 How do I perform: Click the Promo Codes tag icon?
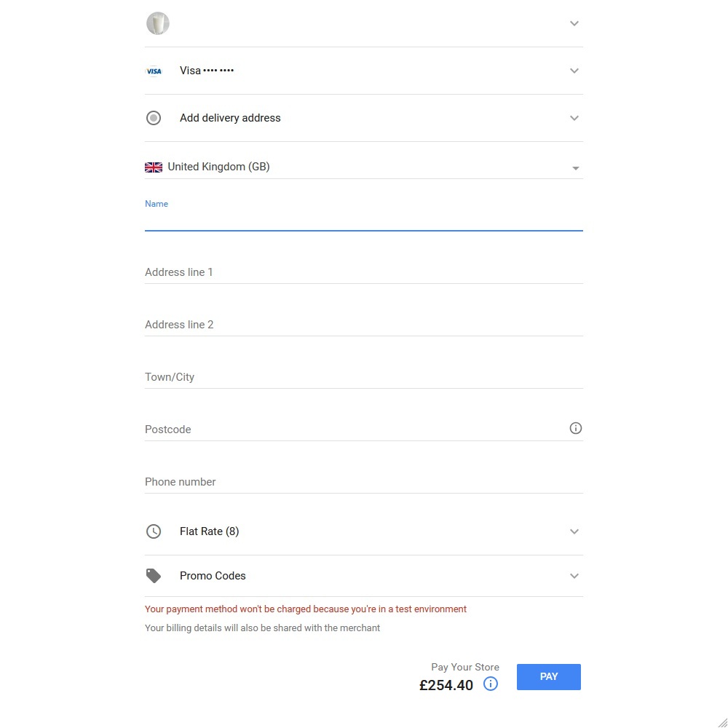coord(154,576)
